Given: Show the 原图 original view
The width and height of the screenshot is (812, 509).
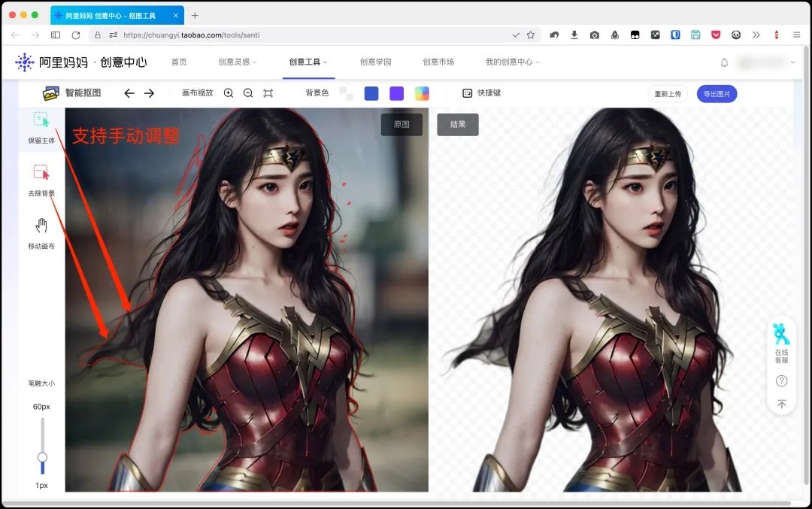Looking at the screenshot, I should [x=401, y=125].
